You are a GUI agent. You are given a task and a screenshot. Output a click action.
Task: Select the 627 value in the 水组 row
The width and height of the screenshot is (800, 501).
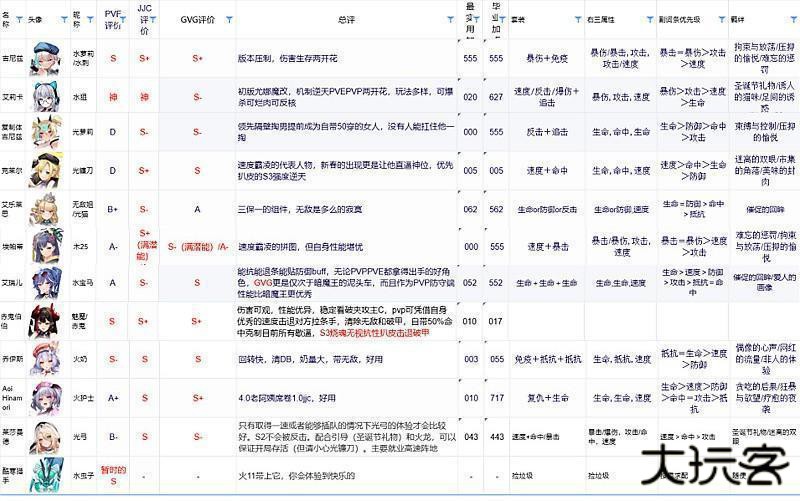tap(496, 97)
